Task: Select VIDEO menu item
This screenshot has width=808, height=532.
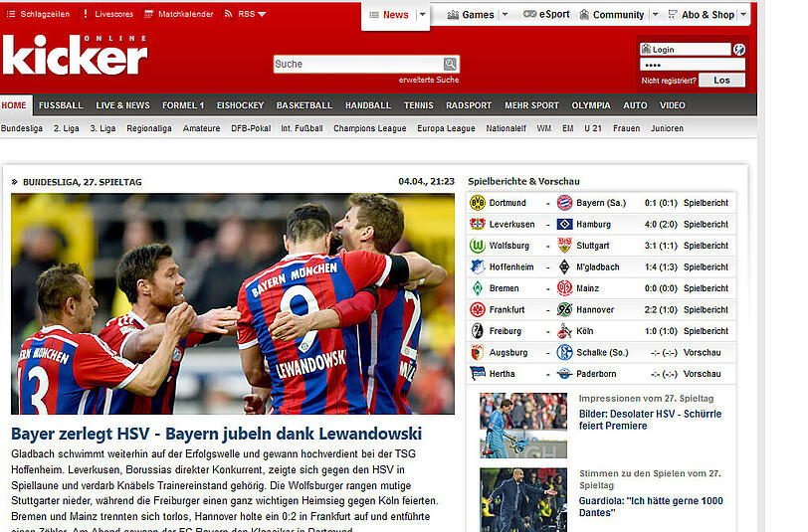Action: (x=673, y=105)
